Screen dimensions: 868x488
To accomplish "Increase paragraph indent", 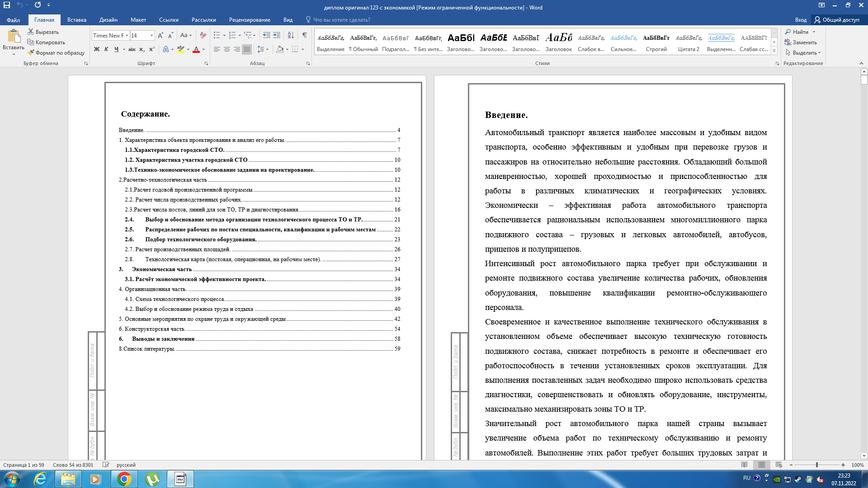I will tap(277, 35).
